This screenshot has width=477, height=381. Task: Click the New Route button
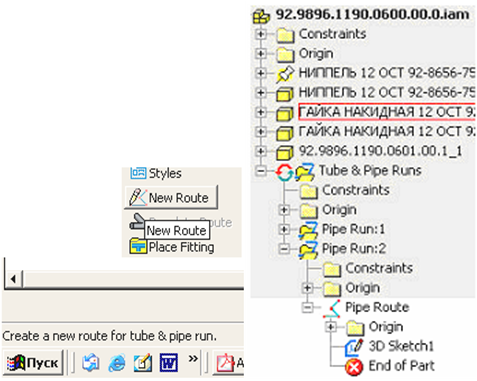[171, 198]
